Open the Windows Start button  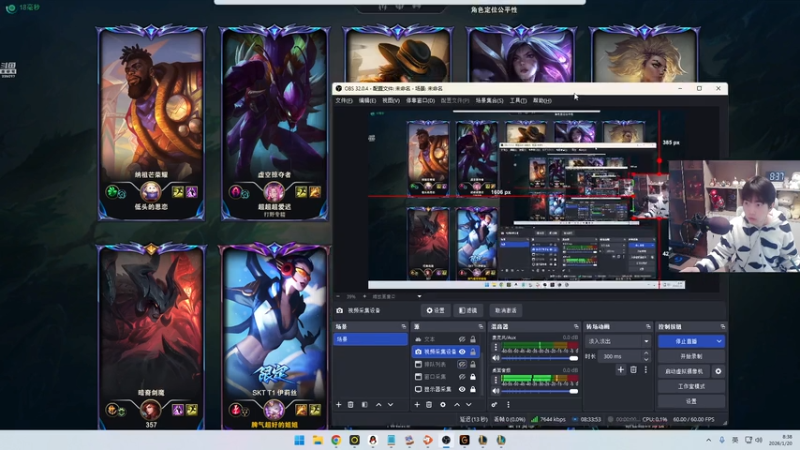[x=299, y=440]
